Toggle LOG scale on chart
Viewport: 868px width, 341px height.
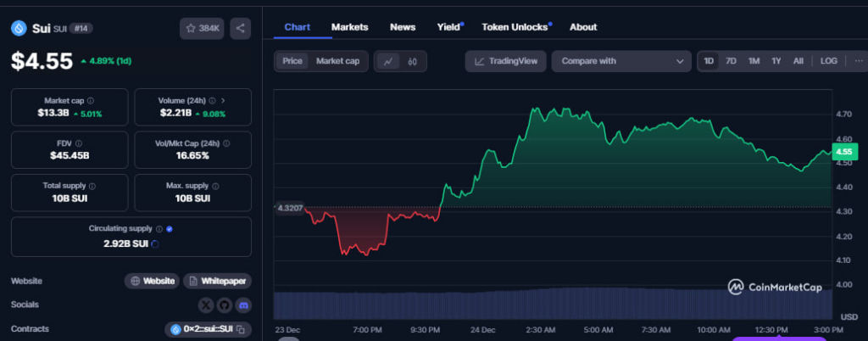coord(829,61)
